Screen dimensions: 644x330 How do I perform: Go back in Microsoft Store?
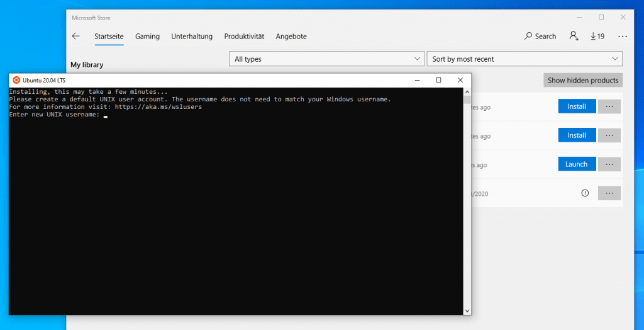(x=75, y=36)
